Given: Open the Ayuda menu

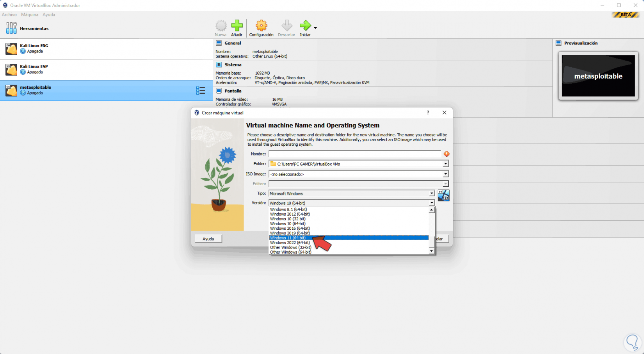Looking at the screenshot, I should 49,14.
